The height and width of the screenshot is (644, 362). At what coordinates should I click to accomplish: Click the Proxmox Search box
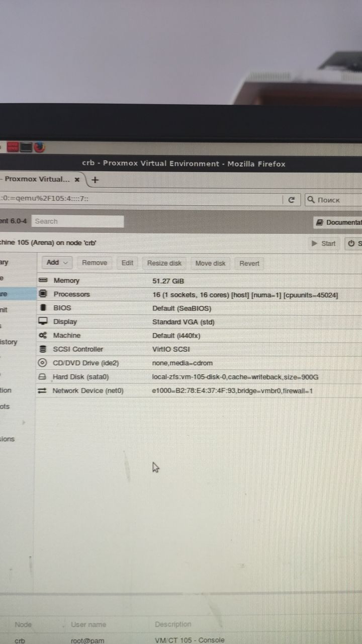click(77, 221)
